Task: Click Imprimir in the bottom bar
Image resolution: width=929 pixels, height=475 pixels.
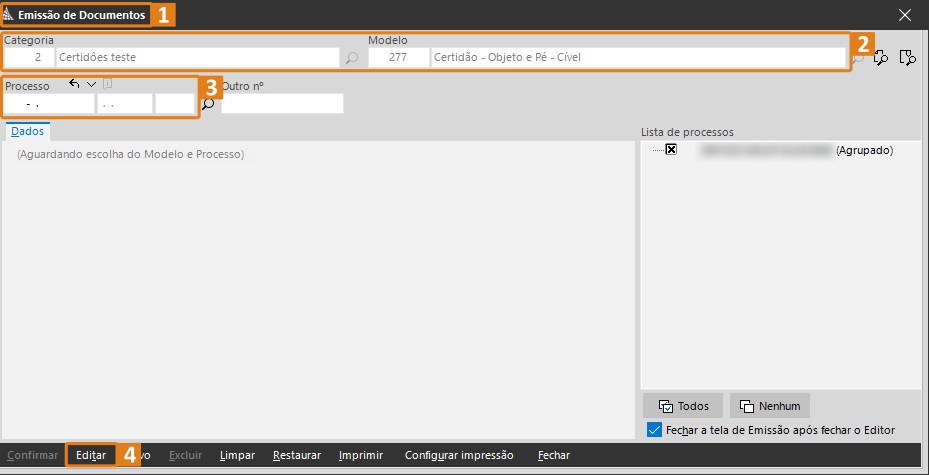Action: tap(361, 455)
